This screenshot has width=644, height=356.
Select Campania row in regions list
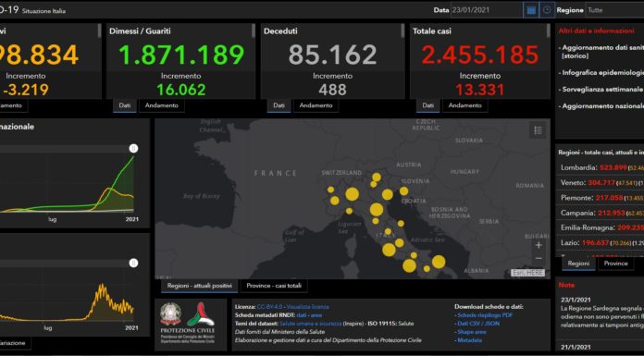(600, 213)
